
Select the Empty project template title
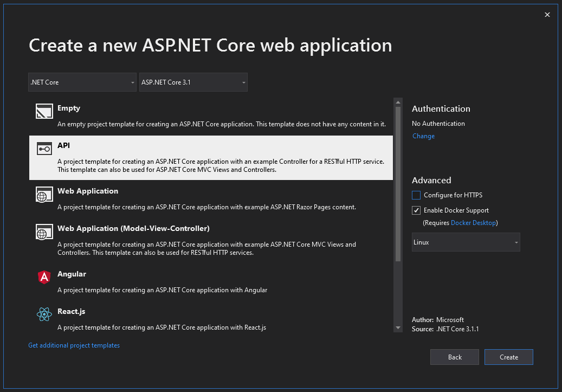click(69, 108)
